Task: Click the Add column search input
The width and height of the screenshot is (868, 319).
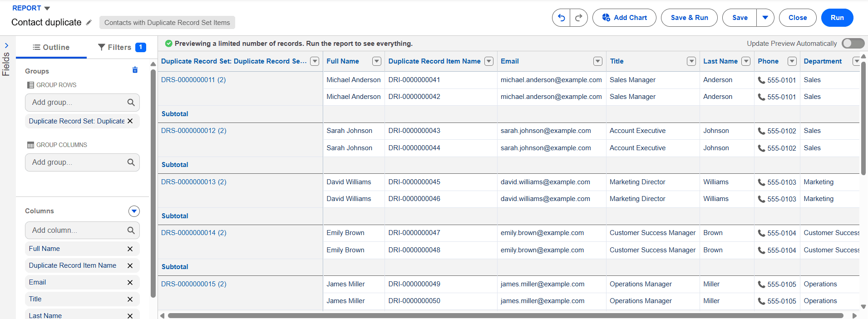Action: click(x=82, y=231)
